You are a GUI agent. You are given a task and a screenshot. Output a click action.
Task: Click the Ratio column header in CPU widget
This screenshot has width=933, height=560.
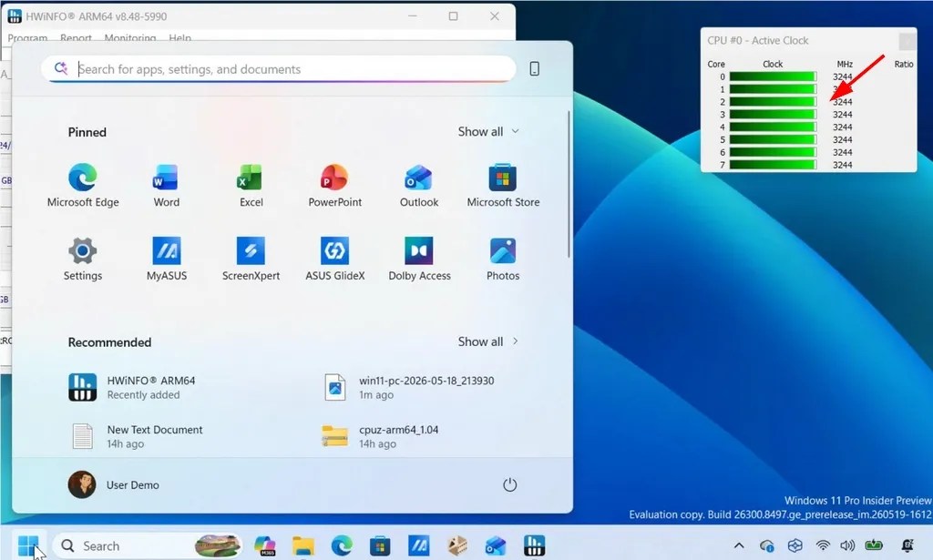[x=903, y=65]
